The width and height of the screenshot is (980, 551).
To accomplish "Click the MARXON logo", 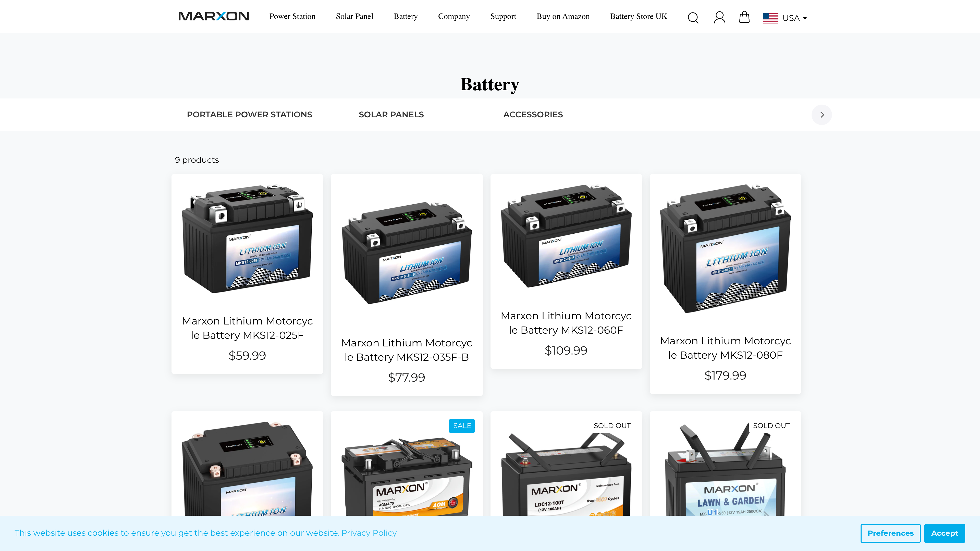I will click(x=214, y=16).
